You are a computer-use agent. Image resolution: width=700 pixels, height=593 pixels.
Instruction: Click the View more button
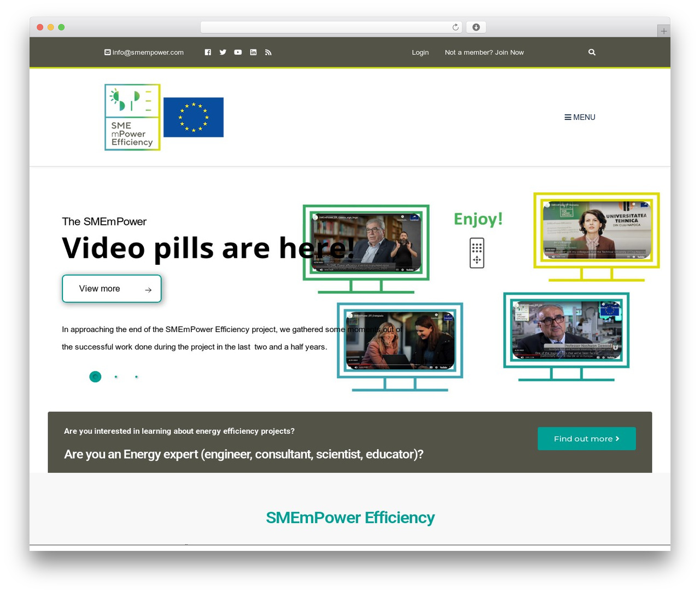112,288
